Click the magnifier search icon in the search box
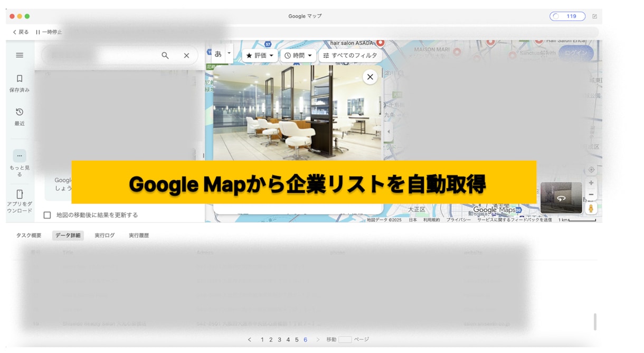644x353 pixels. [x=165, y=55]
